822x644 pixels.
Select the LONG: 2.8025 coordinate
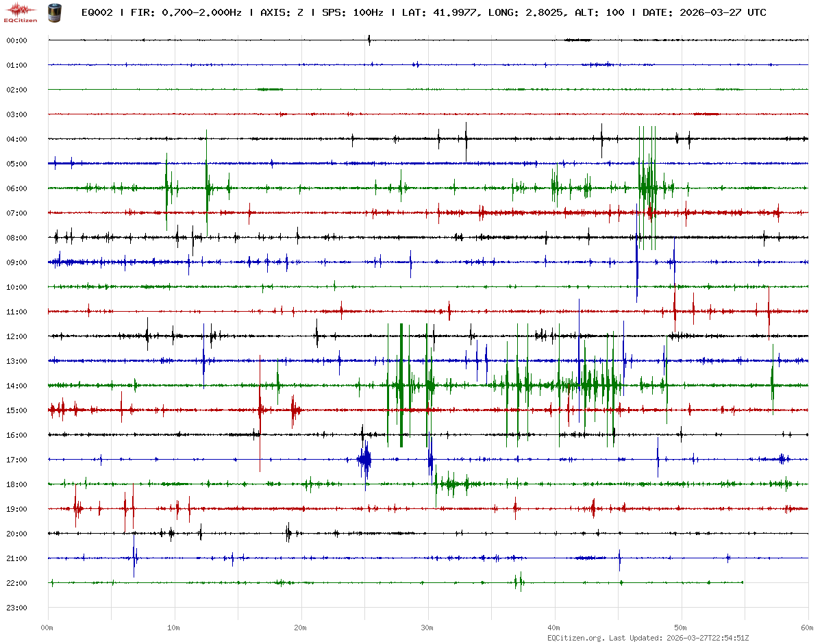527,12
